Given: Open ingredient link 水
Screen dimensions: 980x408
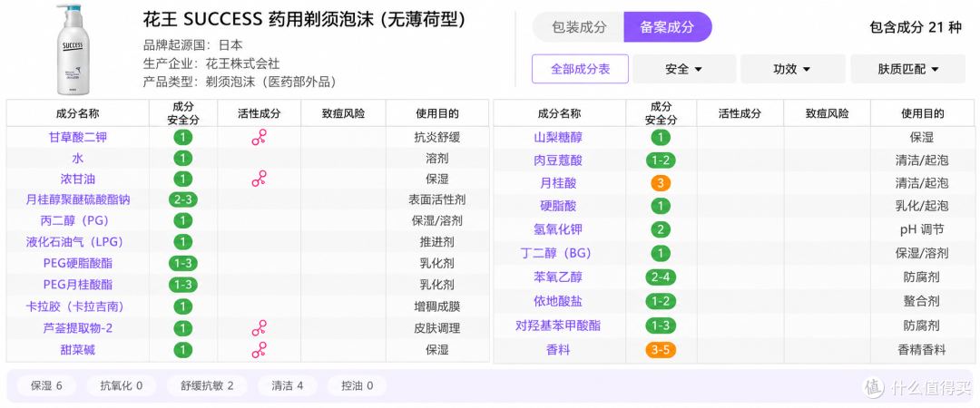Looking at the screenshot, I should click(78, 158).
